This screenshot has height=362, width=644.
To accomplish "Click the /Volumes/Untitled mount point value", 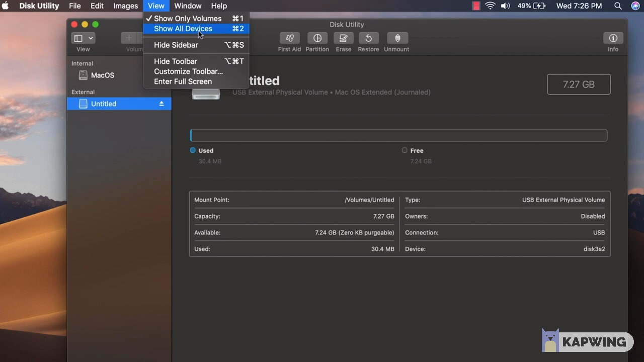I will click(x=369, y=200).
